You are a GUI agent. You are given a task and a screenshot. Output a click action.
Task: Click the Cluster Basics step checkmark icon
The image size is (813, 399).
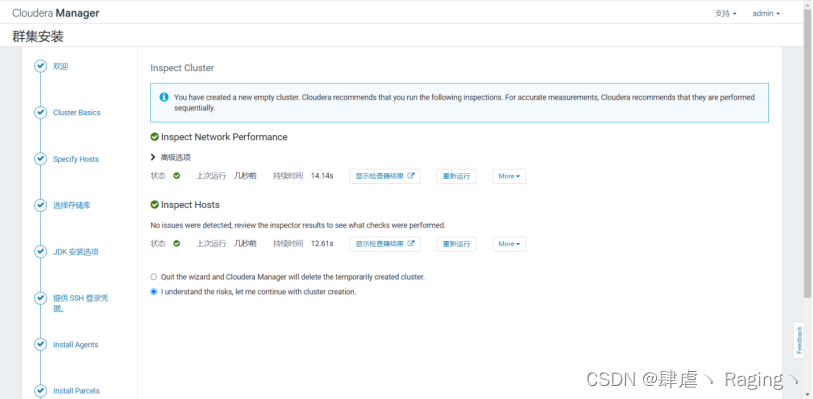[40, 112]
